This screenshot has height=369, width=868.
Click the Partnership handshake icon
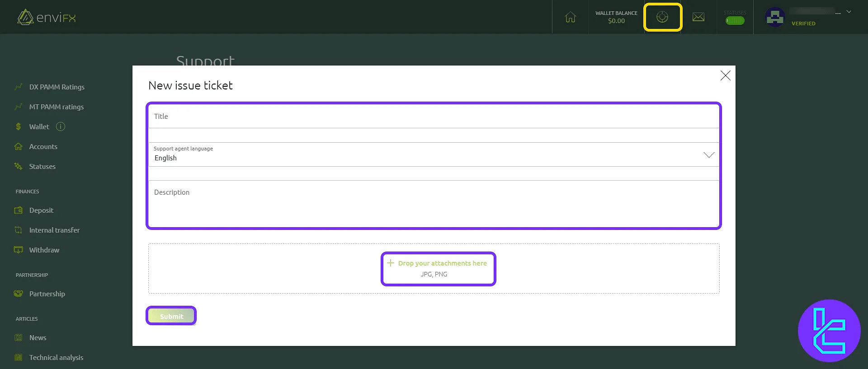18,294
